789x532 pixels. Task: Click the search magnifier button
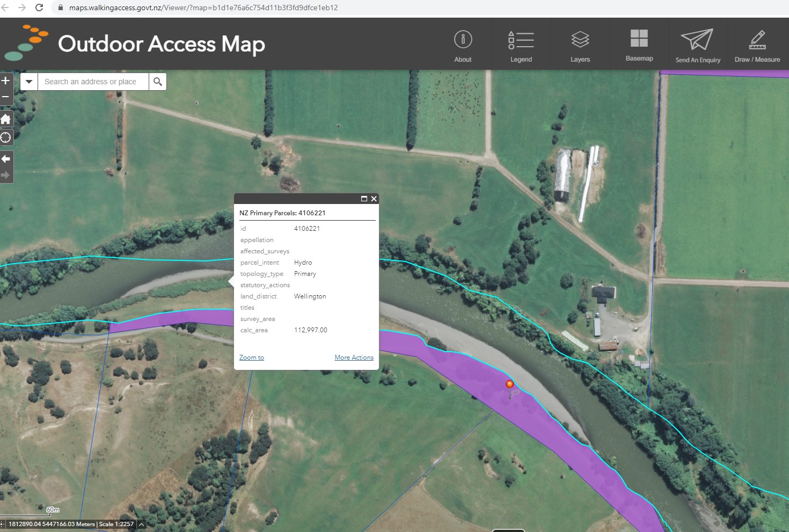[x=158, y=82]
